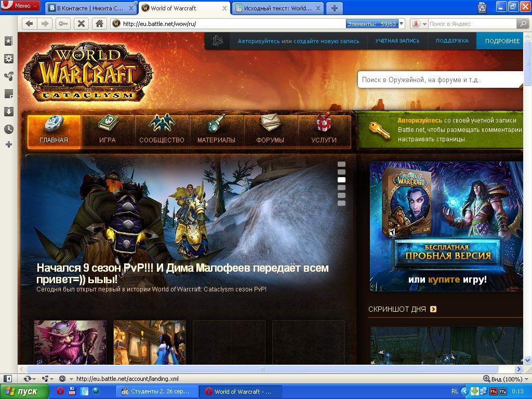Open the МАТЕРИАЛЫ navigation item
The width and height of the screenshot is (532, 399).
pos(217,131)
